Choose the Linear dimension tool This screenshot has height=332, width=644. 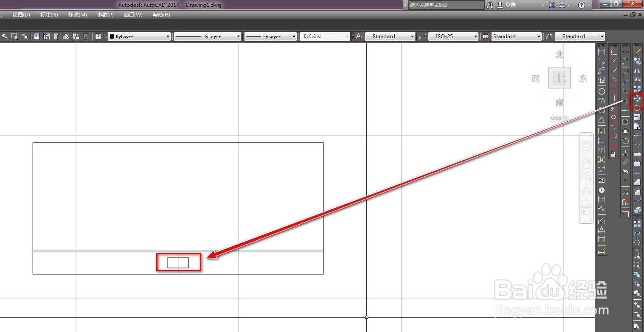(x=602, y=51)
